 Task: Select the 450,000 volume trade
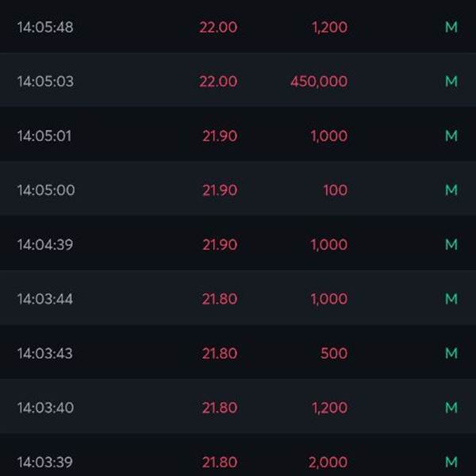[319, 82]
